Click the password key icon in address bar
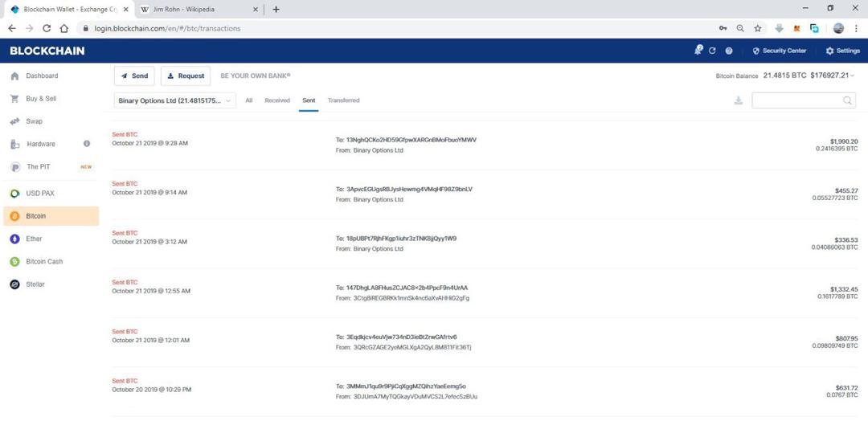 click(x=723, y=28)
